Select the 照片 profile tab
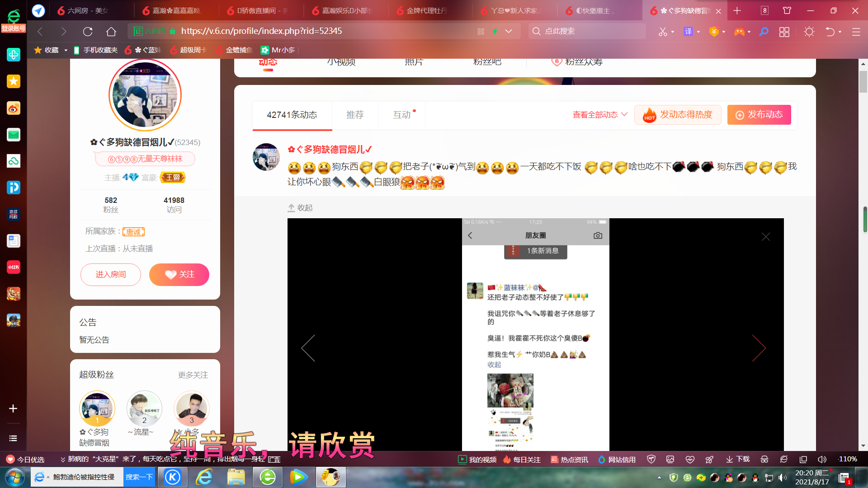 click(x=414, y=62)
